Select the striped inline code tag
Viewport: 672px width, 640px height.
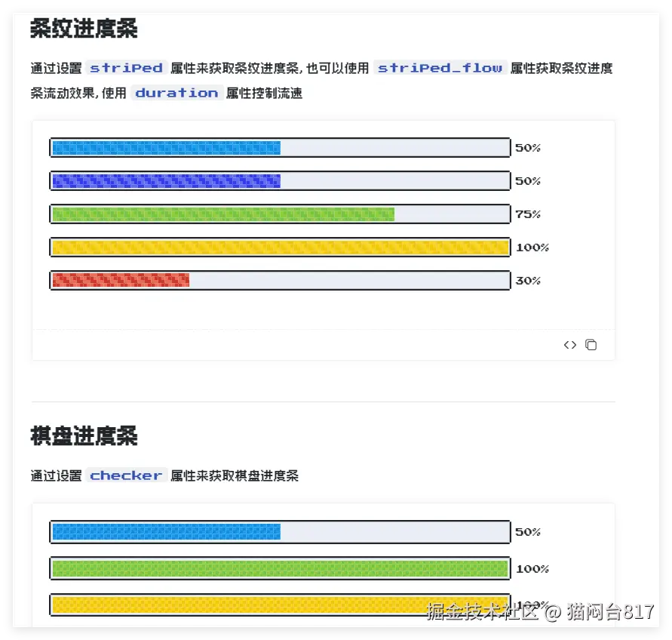(125, 68)
